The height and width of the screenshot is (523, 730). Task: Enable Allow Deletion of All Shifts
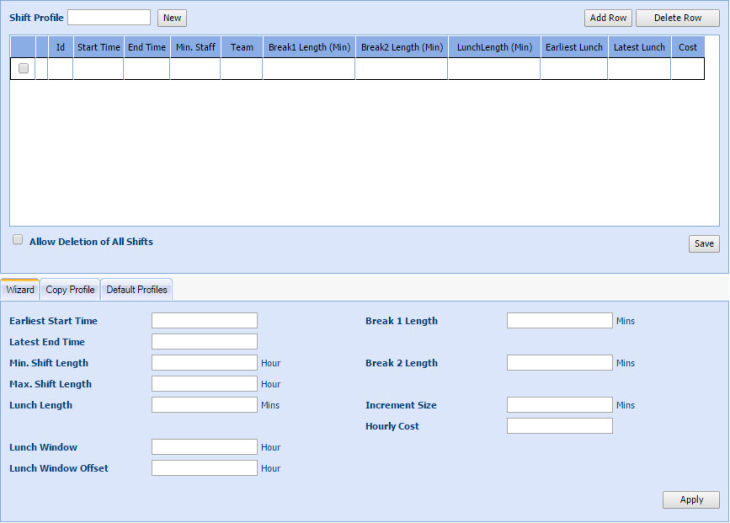18,240
